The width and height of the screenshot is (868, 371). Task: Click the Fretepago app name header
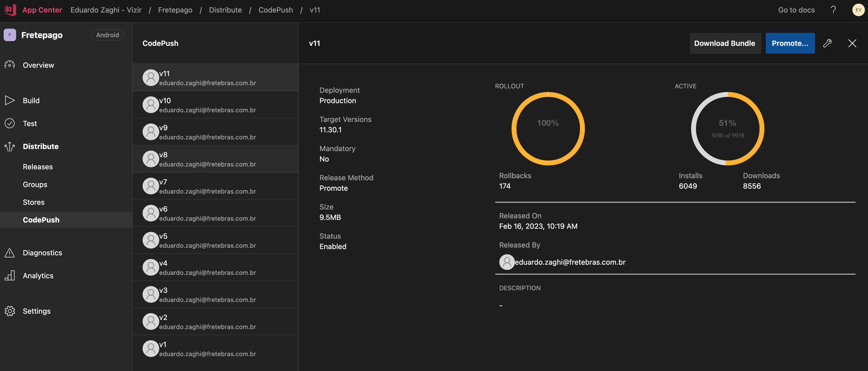(42, 35)
